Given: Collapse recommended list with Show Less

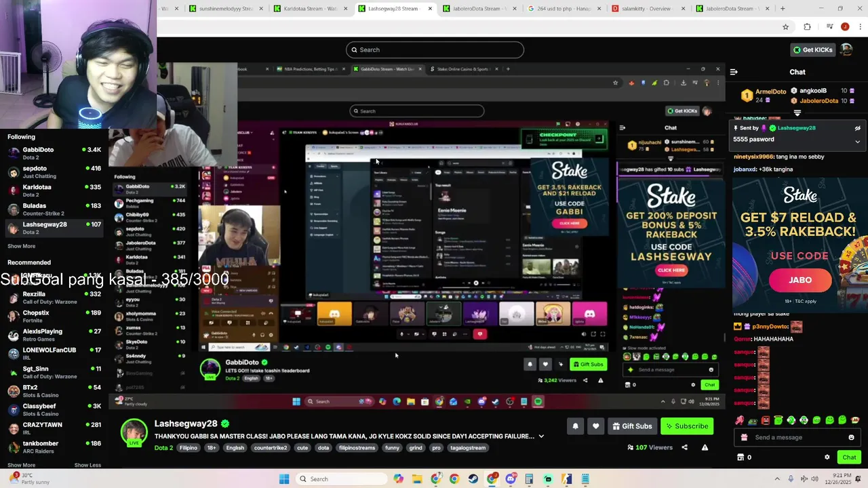Looking at the screenshot, I should (87, 465).
